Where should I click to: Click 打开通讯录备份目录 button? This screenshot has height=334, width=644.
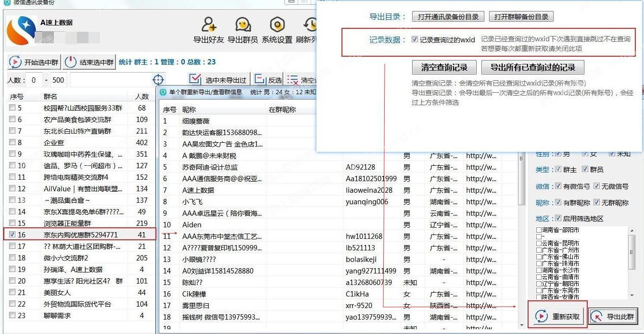point(448,17)
